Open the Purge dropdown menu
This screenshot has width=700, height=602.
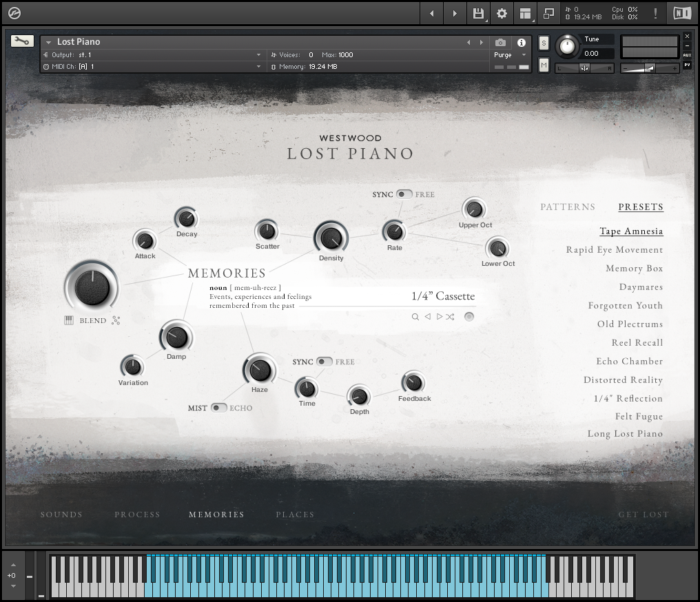pos(510,55)
